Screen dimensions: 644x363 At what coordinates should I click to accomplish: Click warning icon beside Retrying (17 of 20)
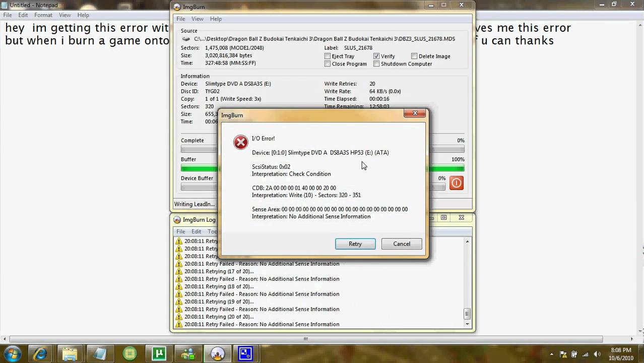coord(179,271)
